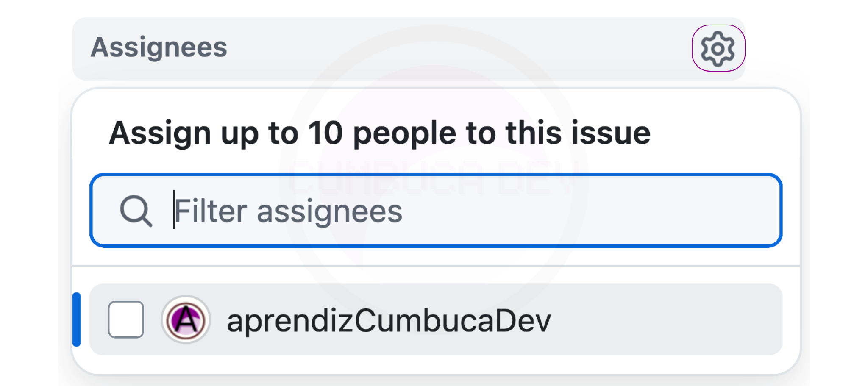
Task: Click the blue active-row indicator bar
Action: (x=77, y=319)
